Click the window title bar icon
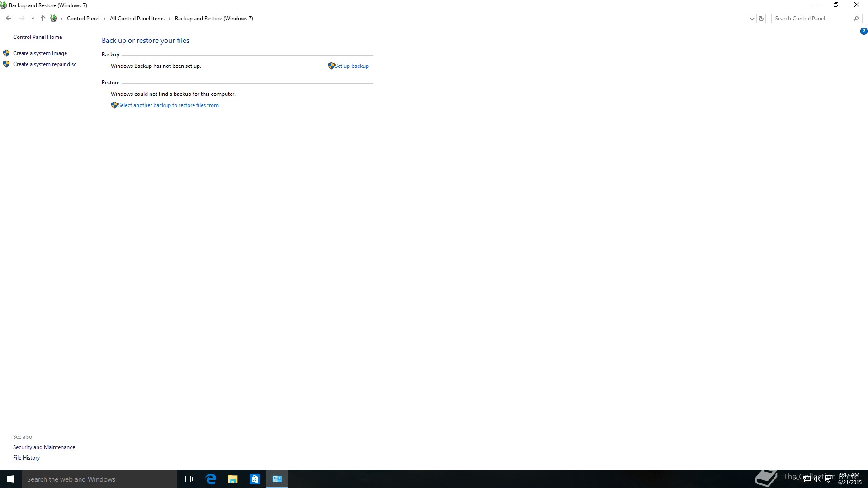 4,5
